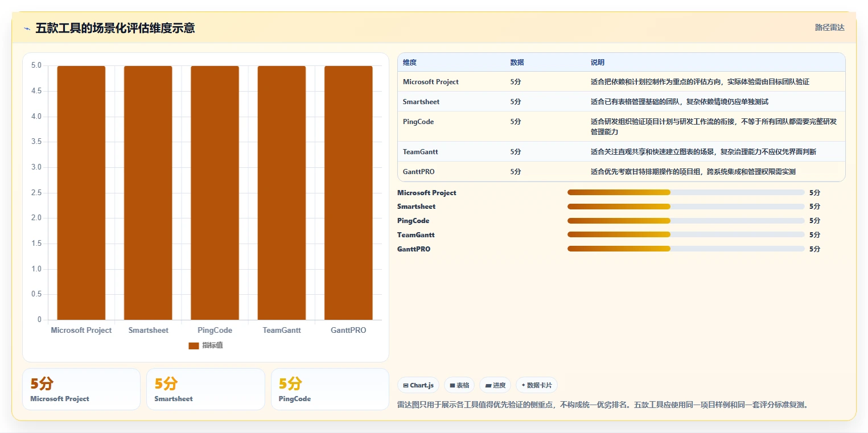The height and width of the screenshot is (433, 868).
Task: Open the Microsoft Project 5分 data card
Action: pyautogui.click(x=81, y=389)
